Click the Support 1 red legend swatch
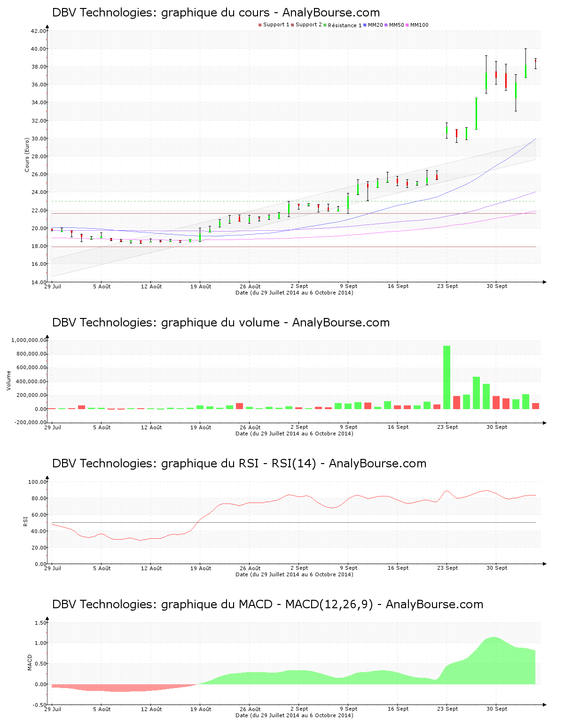The height and width of the screenshot is (728, 564). pyautogui.click(x=260, y=25)
